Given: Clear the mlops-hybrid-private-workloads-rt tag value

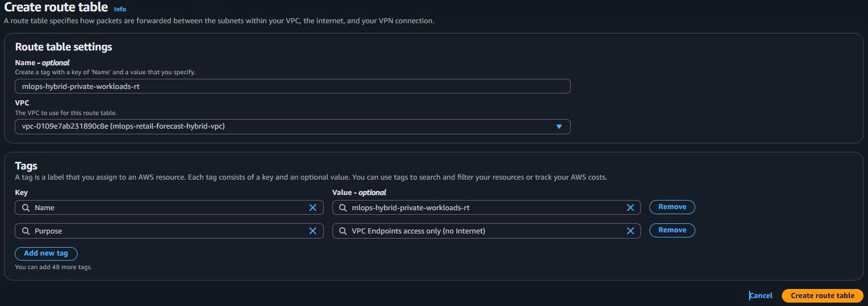Looking at the screenshot, I should coord(630,207).
